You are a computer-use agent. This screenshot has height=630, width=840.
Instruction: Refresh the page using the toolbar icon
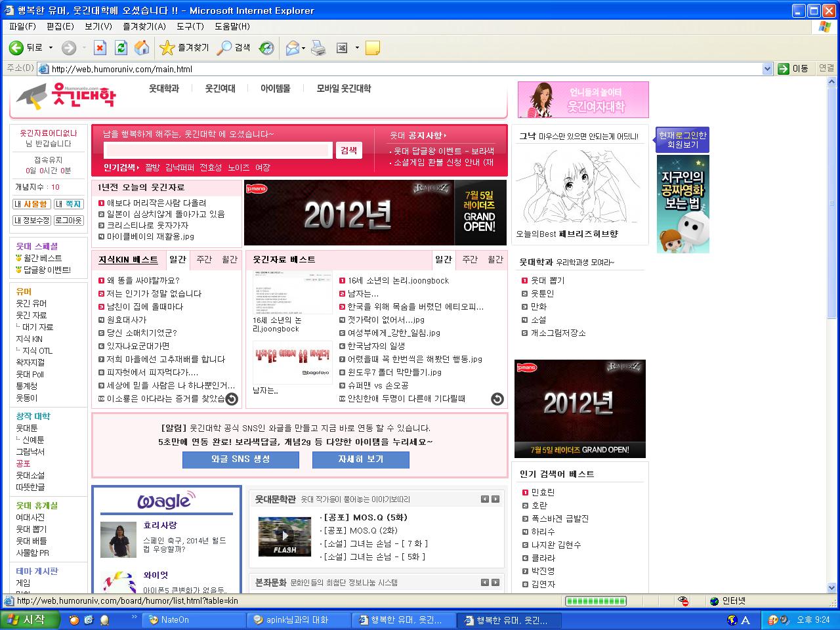[x=121, y=48]
